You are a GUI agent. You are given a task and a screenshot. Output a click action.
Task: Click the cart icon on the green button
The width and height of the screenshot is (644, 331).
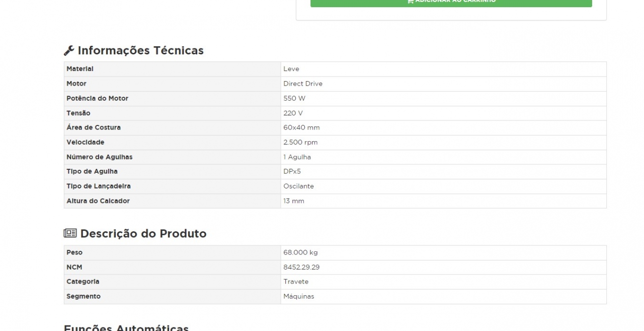(x=411, y=2)
